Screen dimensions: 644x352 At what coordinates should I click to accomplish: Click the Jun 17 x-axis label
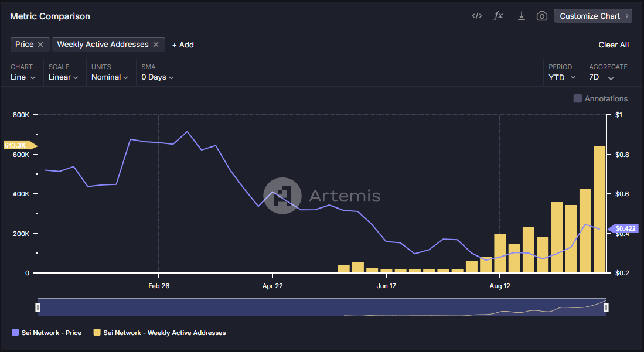tap(386, 286)
